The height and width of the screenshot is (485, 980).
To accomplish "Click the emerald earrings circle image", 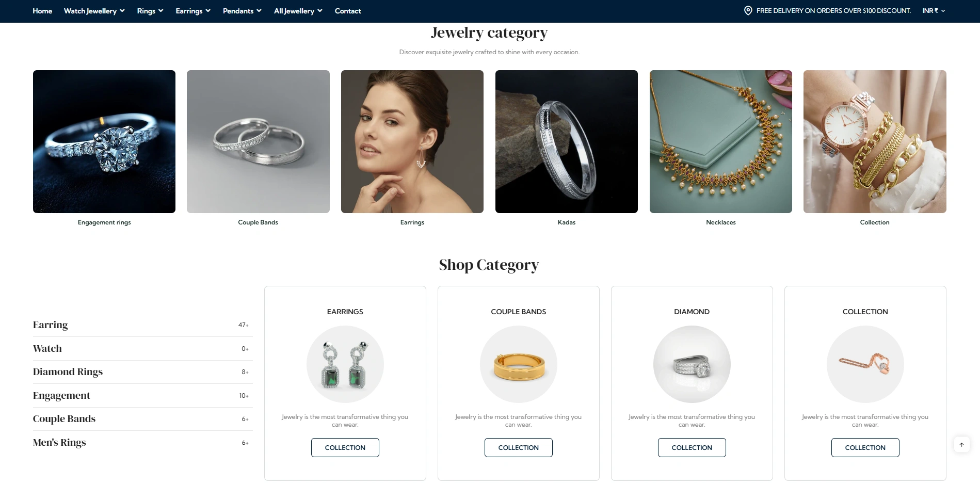I will click(x=345, y=364).
